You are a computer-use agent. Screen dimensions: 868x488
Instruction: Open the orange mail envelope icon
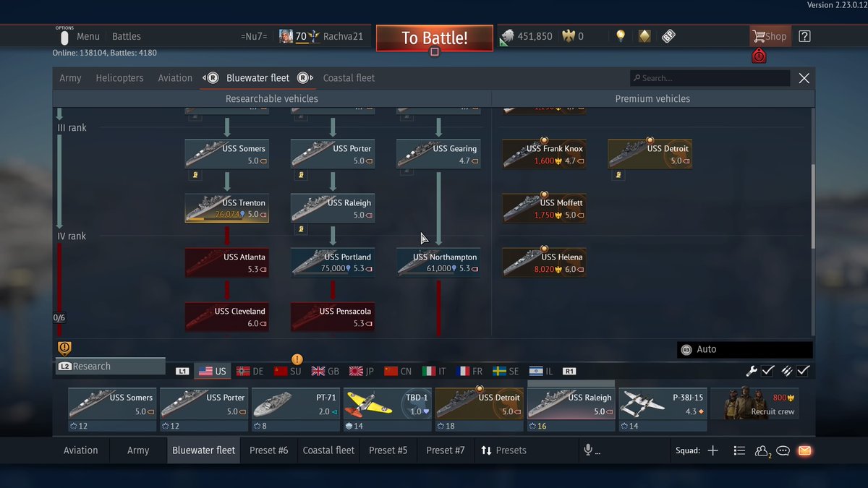[804, 450]
